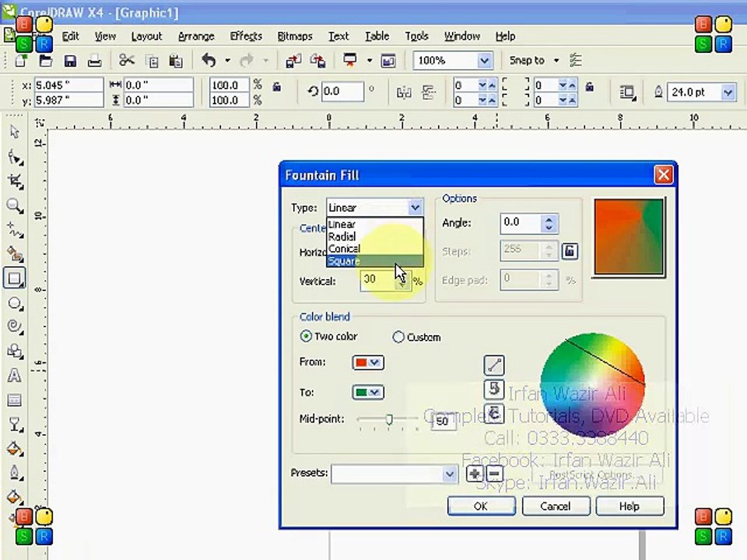Viewport: 747px width, 560px height.
Task: Choose Square from Type list
Action: point(375,261)
